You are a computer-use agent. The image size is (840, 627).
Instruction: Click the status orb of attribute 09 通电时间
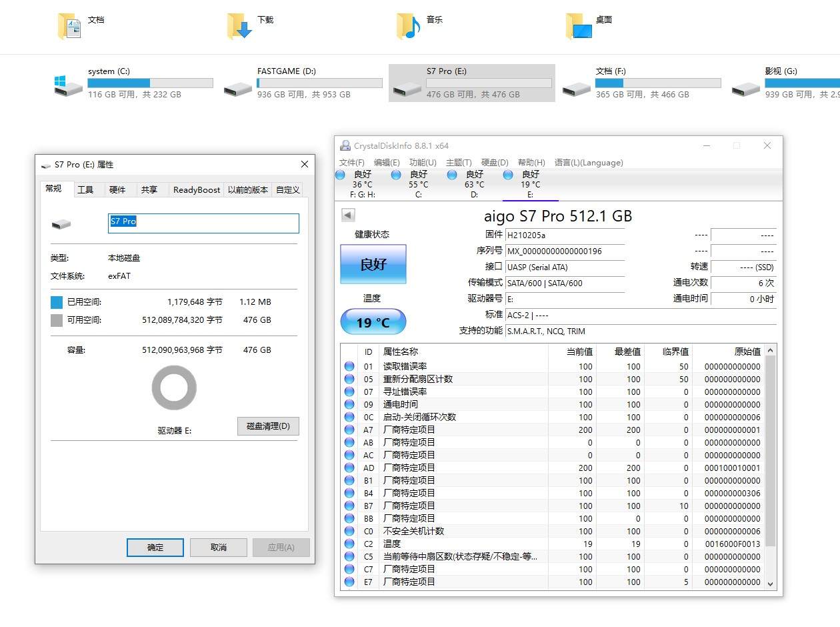(x=349, y=404)
